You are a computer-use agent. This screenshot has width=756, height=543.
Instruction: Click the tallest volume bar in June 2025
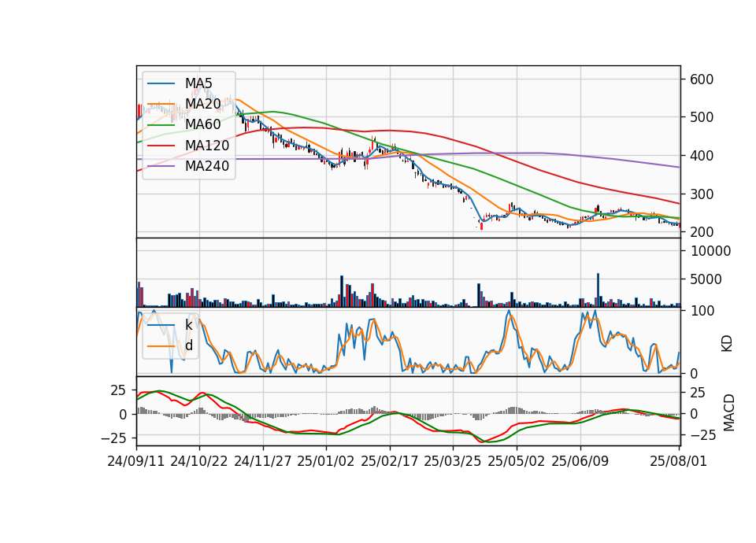(x=598, y=290)
